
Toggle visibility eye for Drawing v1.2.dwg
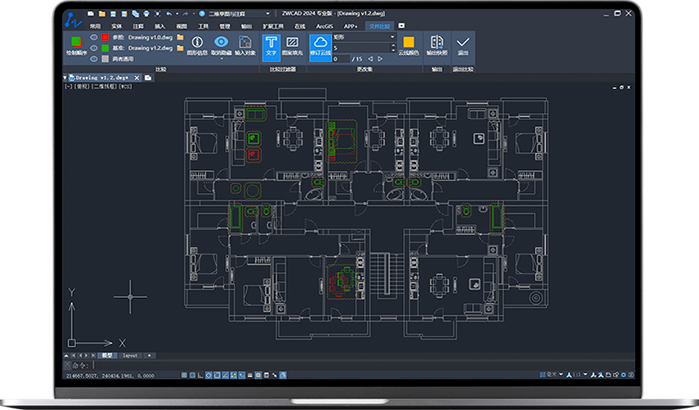[94, 48]
